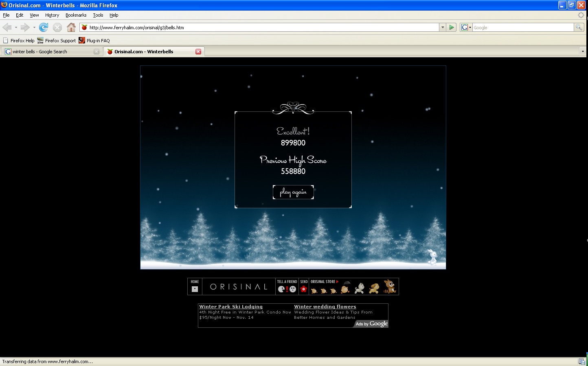
Task: Open the Winter Park Ski Lodging ad link
Action: tap(231, 307)
